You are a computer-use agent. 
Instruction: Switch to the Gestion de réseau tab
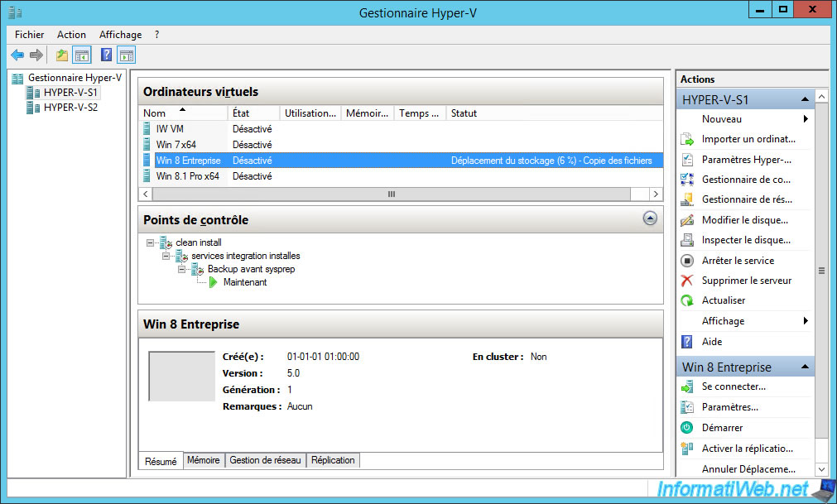(265, 460)
